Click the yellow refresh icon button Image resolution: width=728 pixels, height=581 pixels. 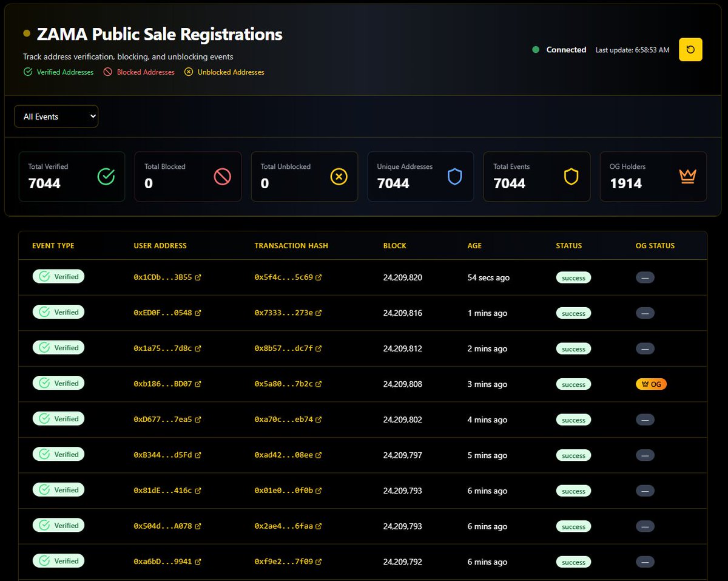pyautogui.click(x=690, y=50)
